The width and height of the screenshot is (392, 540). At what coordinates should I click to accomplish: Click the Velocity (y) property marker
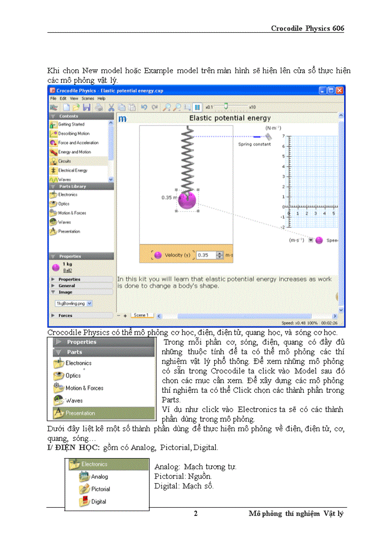158,254
